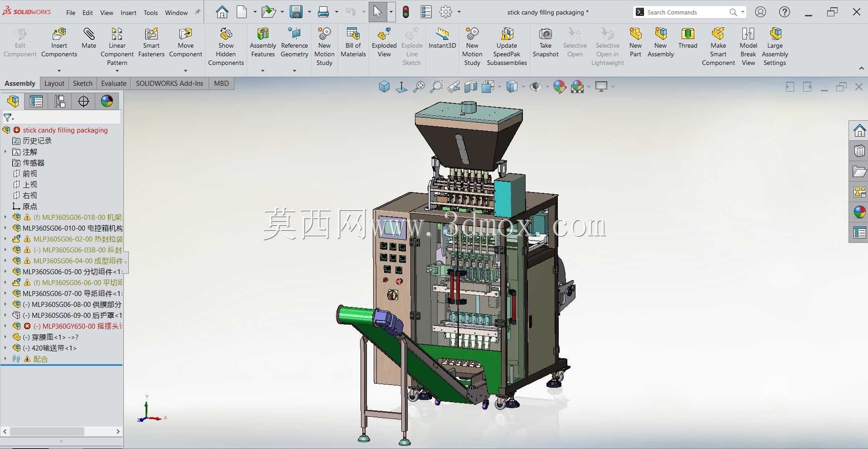Screen dimensions: 868x449
Task: Click Edit Appearance color sphere icon
Action: click(560, 87)
